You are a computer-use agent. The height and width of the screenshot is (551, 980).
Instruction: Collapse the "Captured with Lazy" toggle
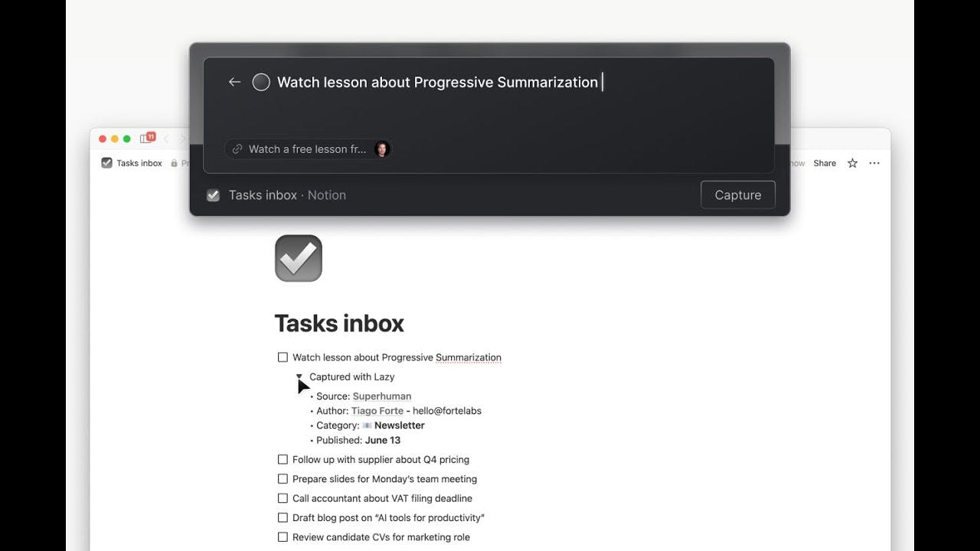[299, 377]
